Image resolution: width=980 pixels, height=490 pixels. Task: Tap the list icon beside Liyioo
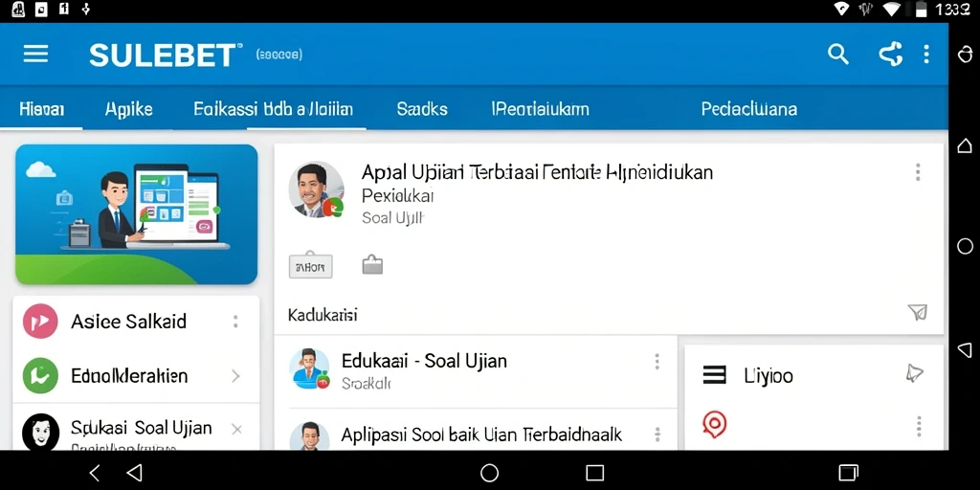[x=714, y=375]
